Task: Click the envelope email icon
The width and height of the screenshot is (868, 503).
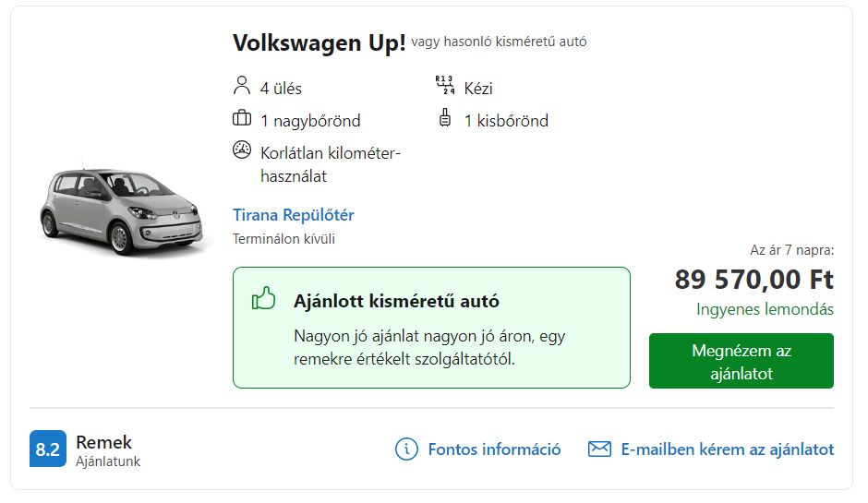Action: click(x=599, y=449)
